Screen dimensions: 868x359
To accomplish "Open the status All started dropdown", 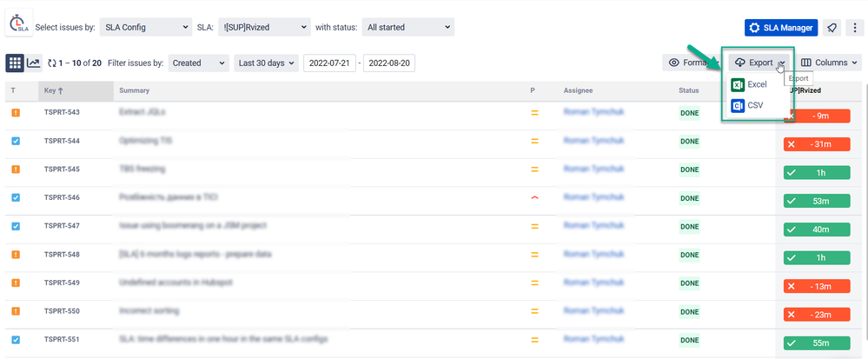I will (408, 27).
